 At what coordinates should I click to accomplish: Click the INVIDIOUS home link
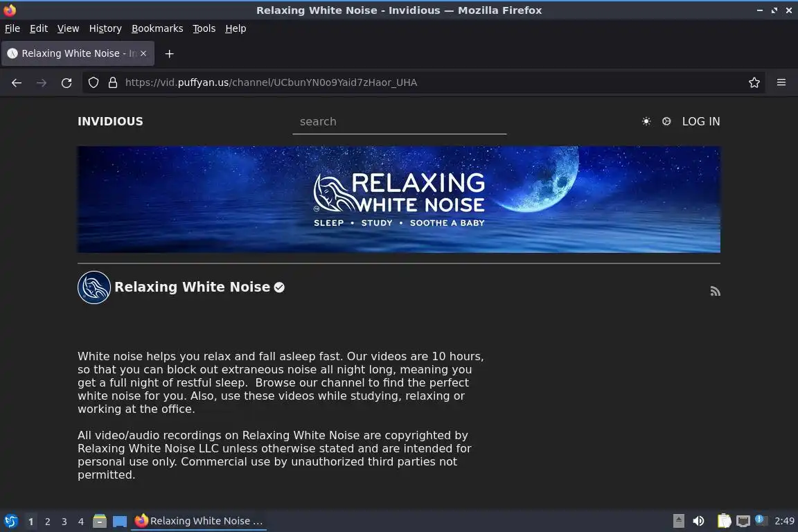110,121
